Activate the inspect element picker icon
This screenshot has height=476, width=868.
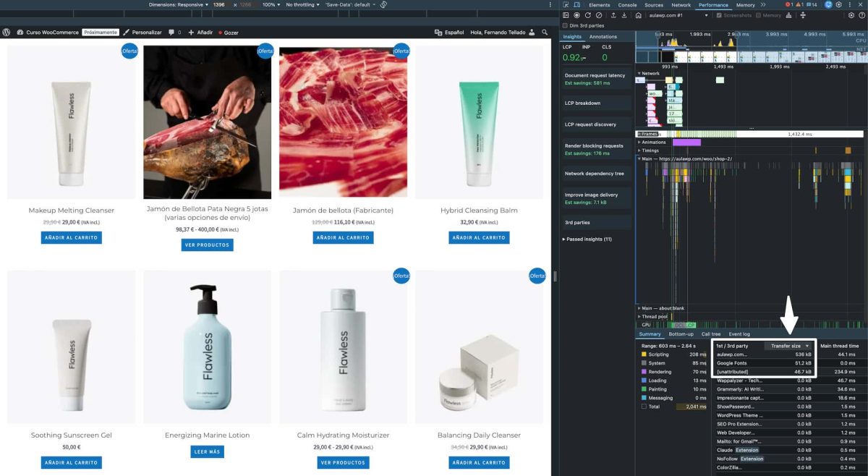[566, 5]
